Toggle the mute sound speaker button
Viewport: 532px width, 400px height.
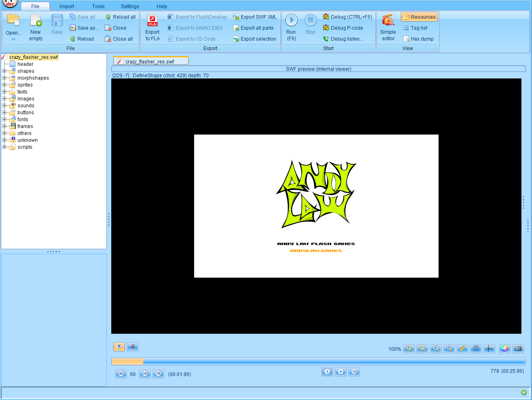pyautogui.click(x=132, y=347)
